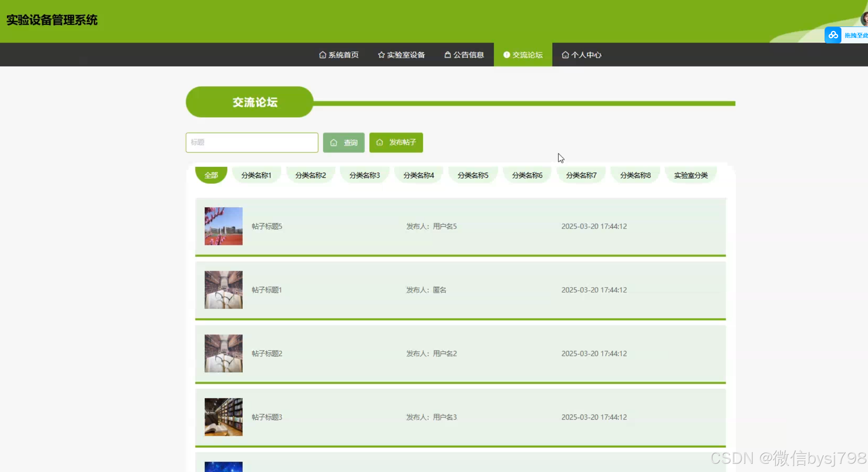This screenshot has width=868, height=472.
Task: Click publisher text 发布人：用户名3
Action: [x=431, y=417]
